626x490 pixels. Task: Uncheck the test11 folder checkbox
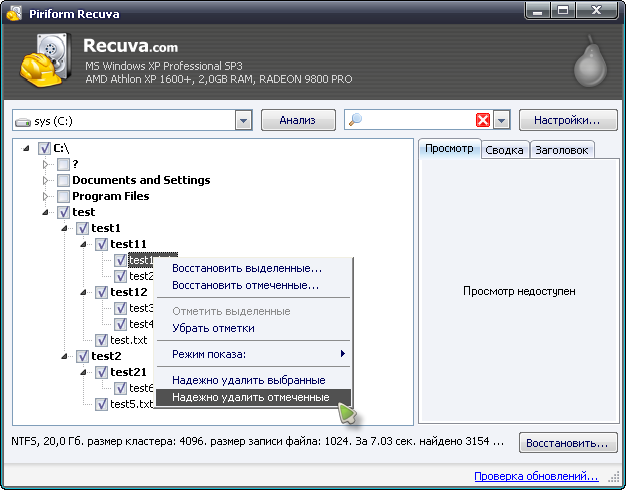pyautogui.click(x=101, y=244)
